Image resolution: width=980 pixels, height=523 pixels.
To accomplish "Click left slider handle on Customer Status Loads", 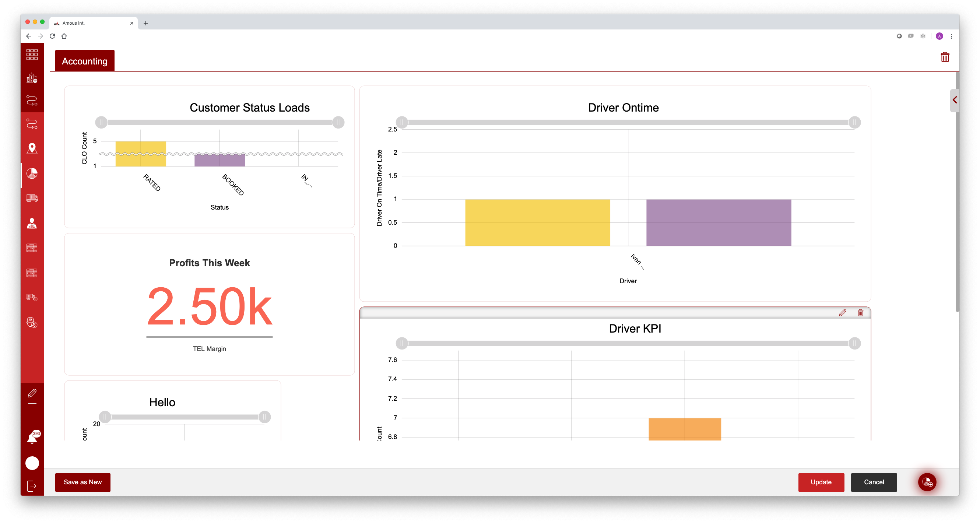I will point(101,122).
